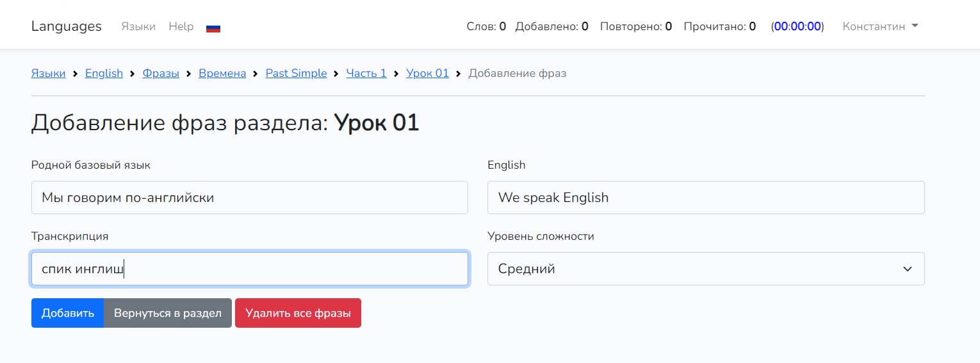Click the English phrase input field
The width and height of the screenshot is (980, 363).
point(706,198)
